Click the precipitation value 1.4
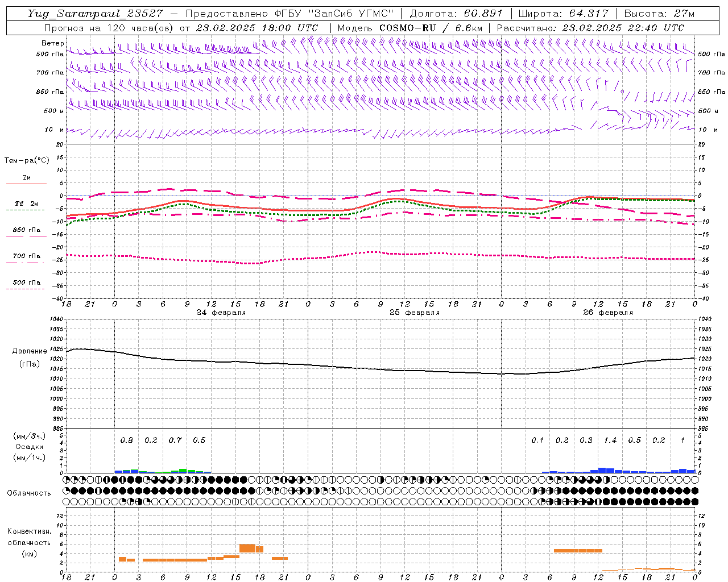 tap(610, 440)
